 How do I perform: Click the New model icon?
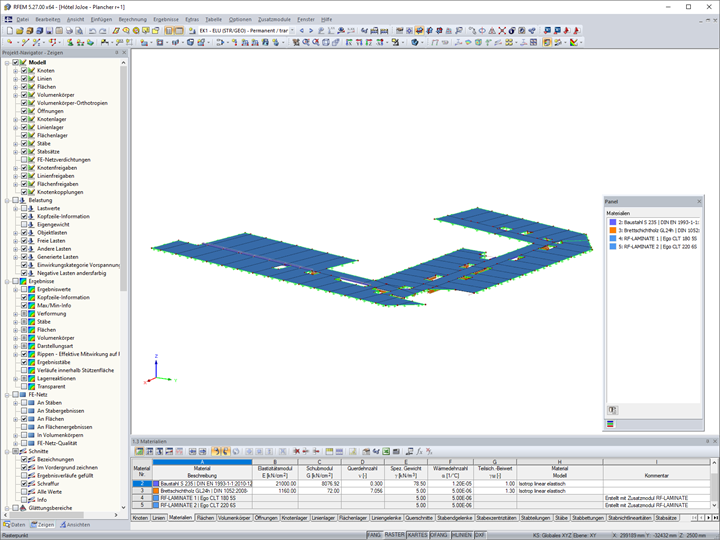click(x=10, y=31)
